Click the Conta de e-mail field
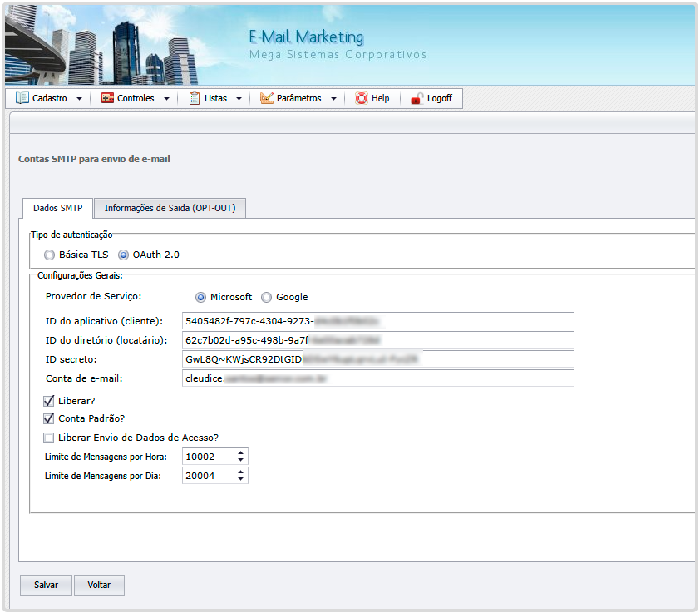The height and width of the screenshot is (613, 700). click(377, 378)
